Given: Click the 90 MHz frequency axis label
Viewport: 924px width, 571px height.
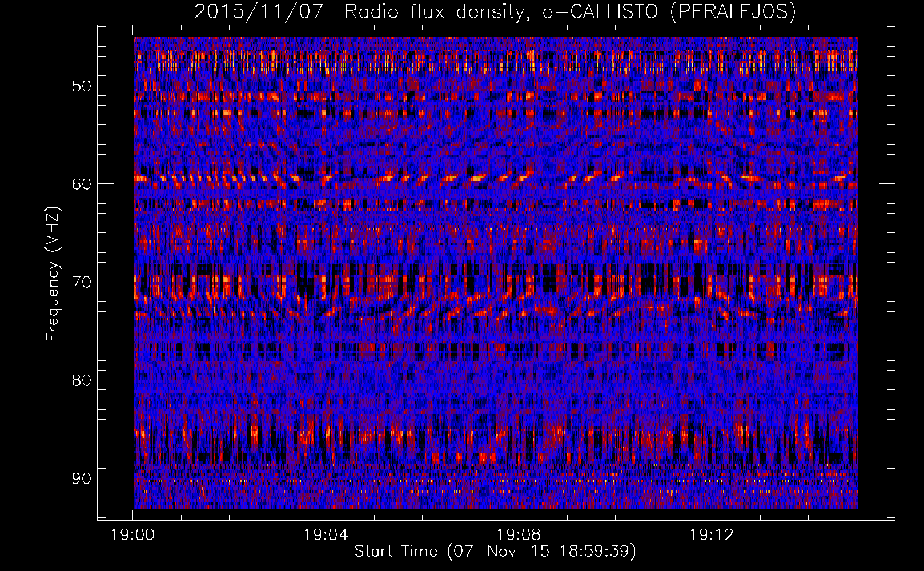Looking at the screenshot, I should click(x=81, y=478).
